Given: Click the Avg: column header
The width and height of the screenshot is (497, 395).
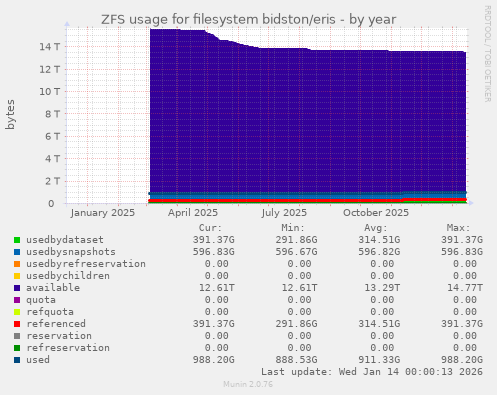Looking at the screenshot, I should pos(376,228).
